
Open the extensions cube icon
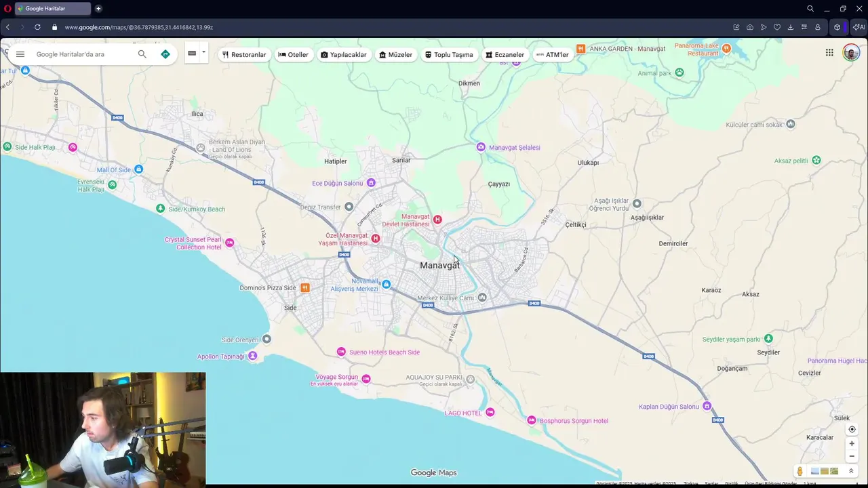pyautogui.click(x=837, y=27)
